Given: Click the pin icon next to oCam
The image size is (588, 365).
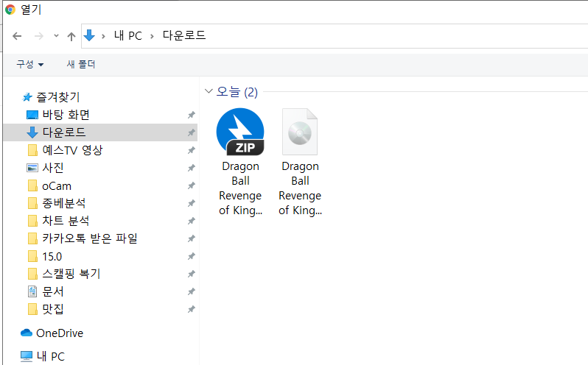Looking at the screenshot, I should [192, 185].
